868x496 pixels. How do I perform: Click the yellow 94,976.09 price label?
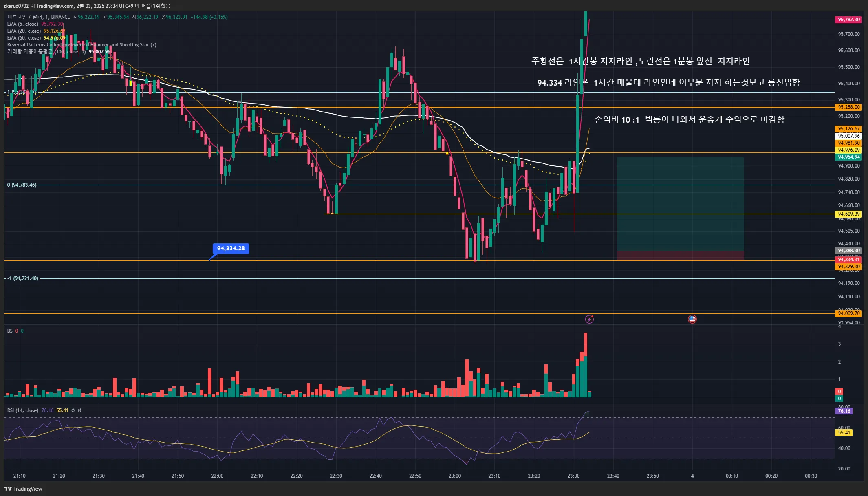point(848,150)
